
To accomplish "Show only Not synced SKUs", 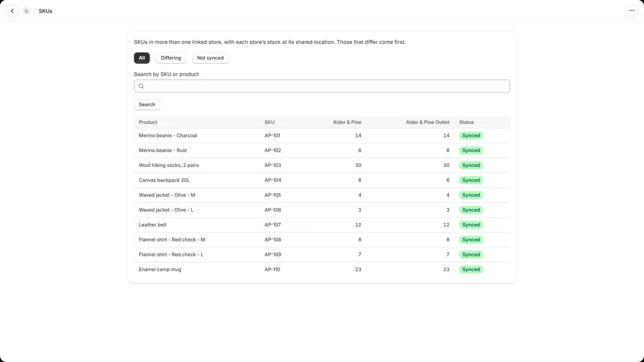I will [210, 58].
